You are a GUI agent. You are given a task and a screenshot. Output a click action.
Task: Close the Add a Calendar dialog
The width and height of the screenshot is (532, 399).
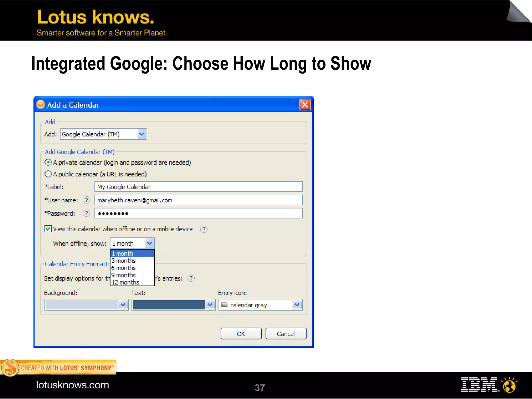coord(305,105)
